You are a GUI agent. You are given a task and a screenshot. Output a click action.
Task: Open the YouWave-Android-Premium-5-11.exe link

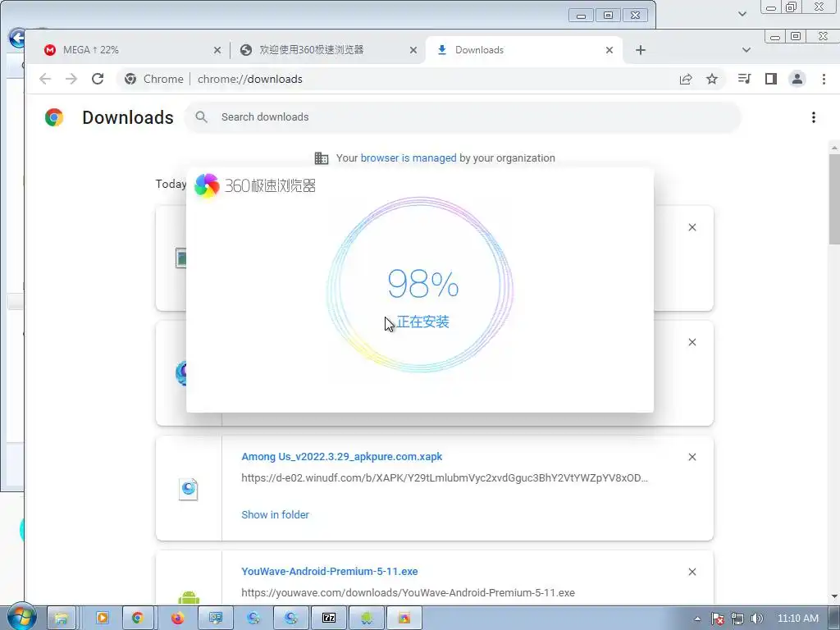tap(330, 572)
